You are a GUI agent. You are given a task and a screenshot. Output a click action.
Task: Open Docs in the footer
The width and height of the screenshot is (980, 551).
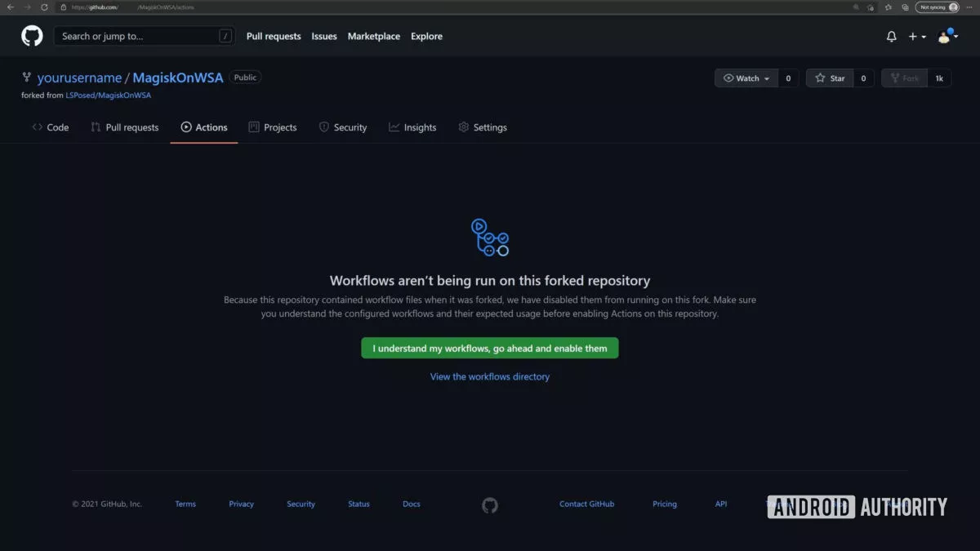[412, 504]
